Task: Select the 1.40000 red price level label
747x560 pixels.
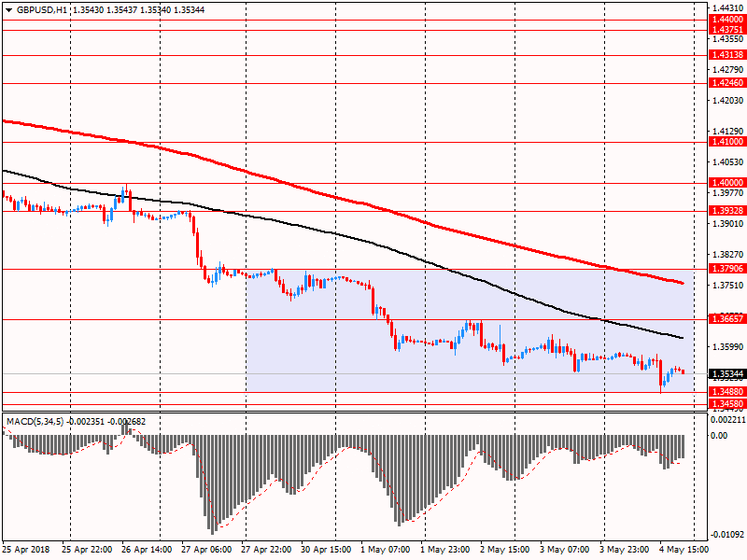Action: pyautogui.click(x=727, y=182)
